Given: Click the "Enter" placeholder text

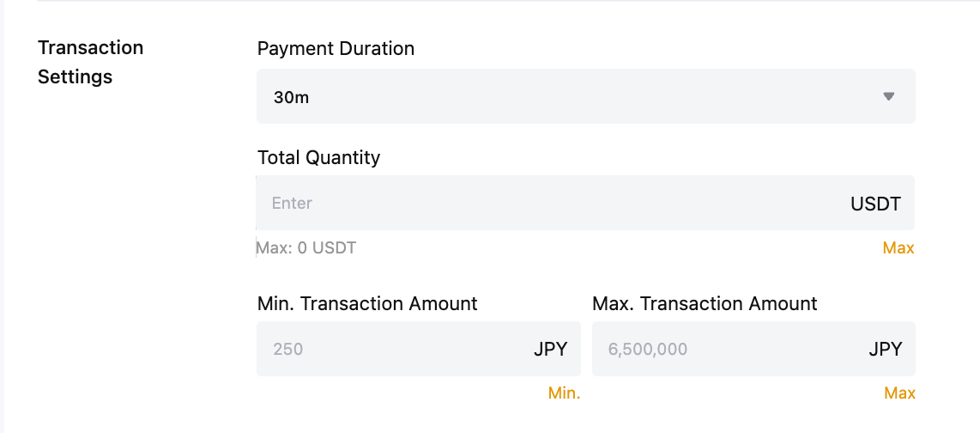Looking at the screenshot, I should 292,204.
